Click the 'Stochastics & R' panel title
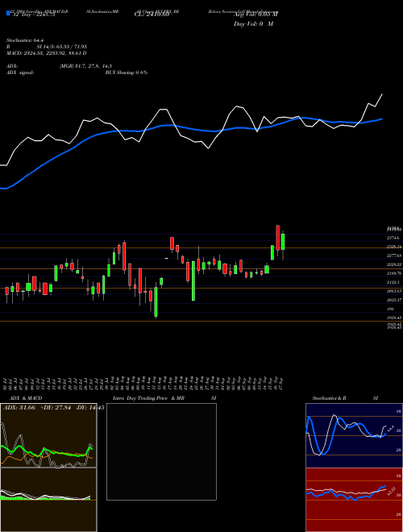The height and width of the screenshot is (532, 403). point(329,398)
